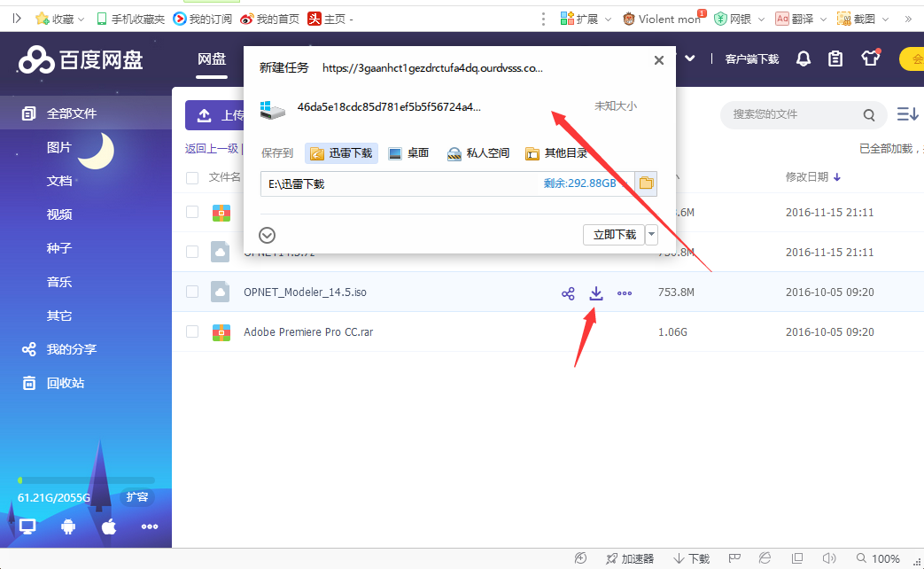924x569 pixels.
Task: Click the 扩容 expand storage button
Action: (137, 497)
